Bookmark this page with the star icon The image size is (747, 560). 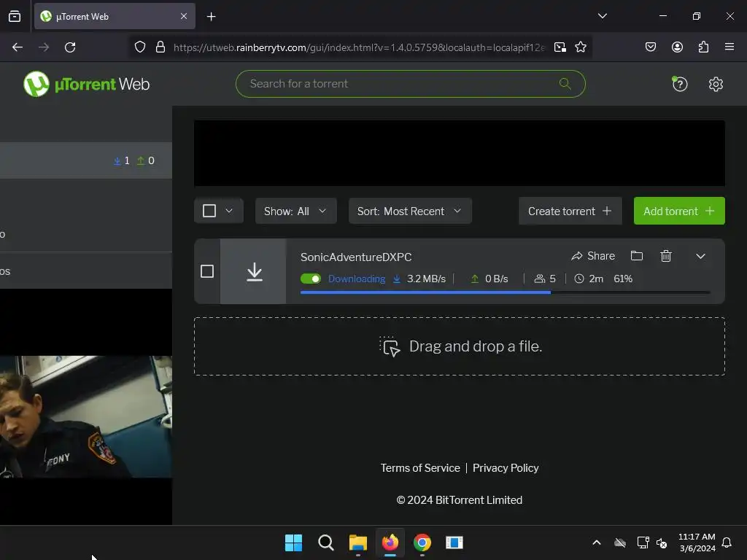click(580, 47)
